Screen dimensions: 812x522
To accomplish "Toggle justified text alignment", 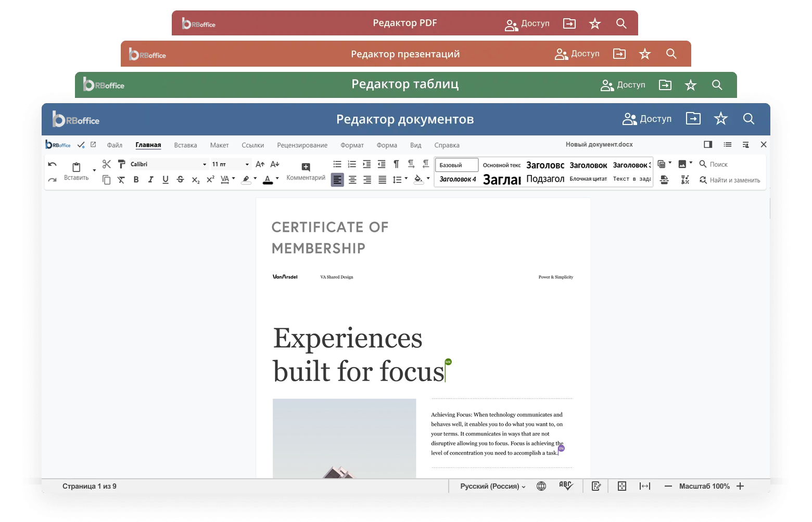I will (382, 180).
